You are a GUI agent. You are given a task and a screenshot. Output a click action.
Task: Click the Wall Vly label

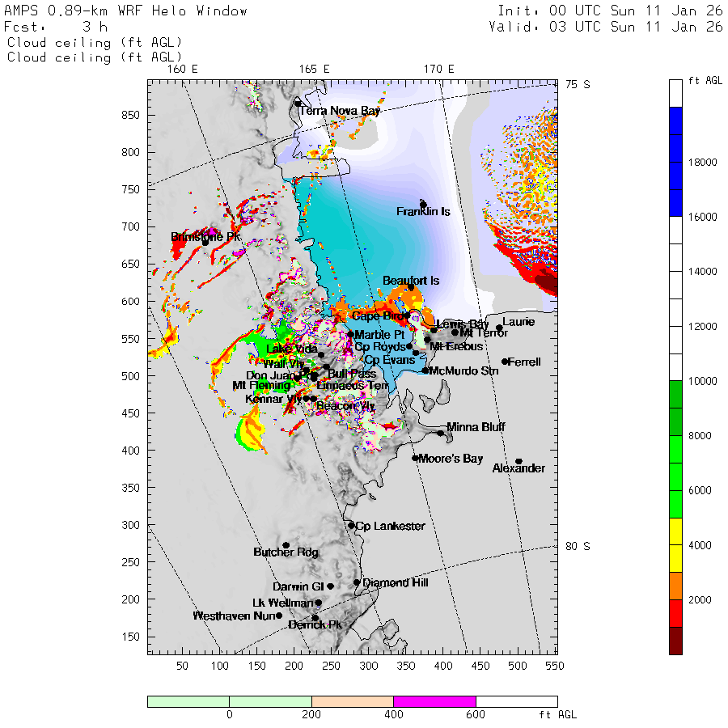[284, 364]
